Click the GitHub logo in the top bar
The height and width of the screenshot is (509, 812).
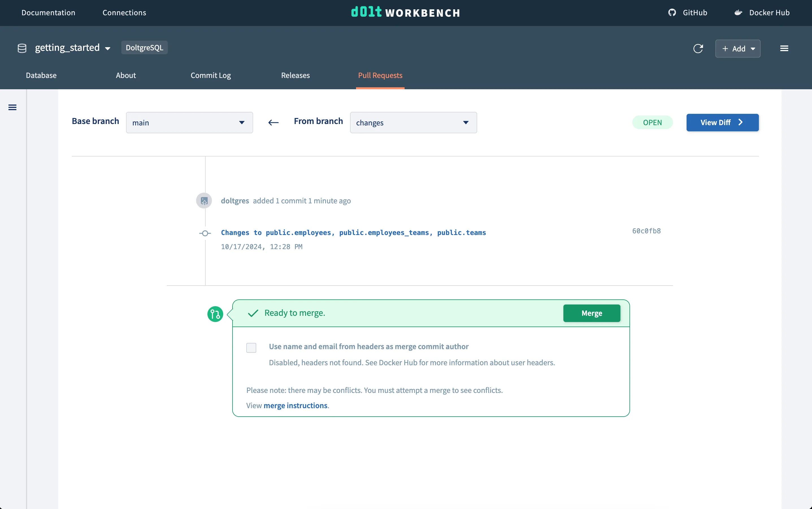[672, 12]
